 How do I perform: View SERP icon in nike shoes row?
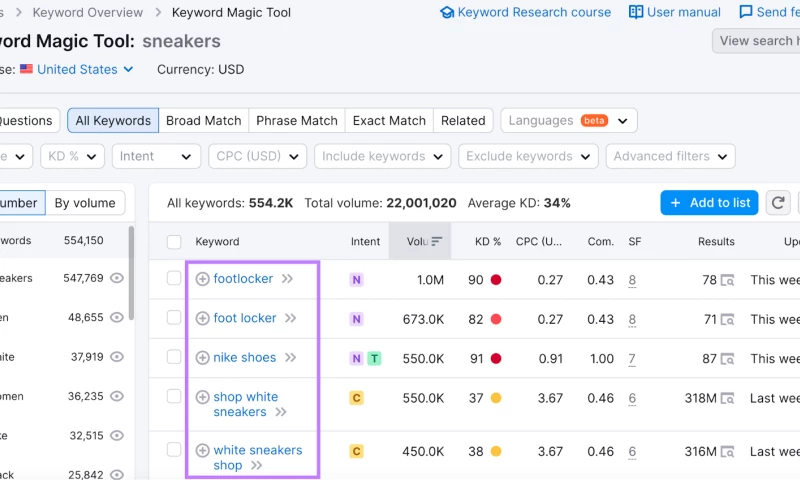click(x=728, y=359)
